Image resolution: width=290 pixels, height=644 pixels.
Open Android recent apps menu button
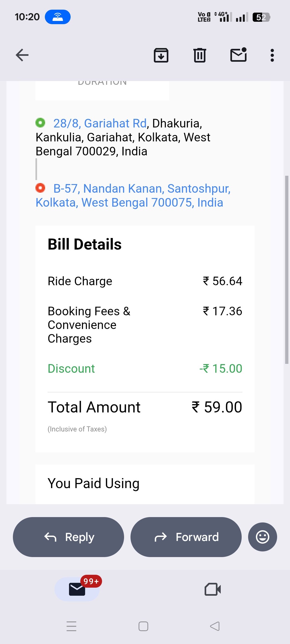(x=71, y=626)
